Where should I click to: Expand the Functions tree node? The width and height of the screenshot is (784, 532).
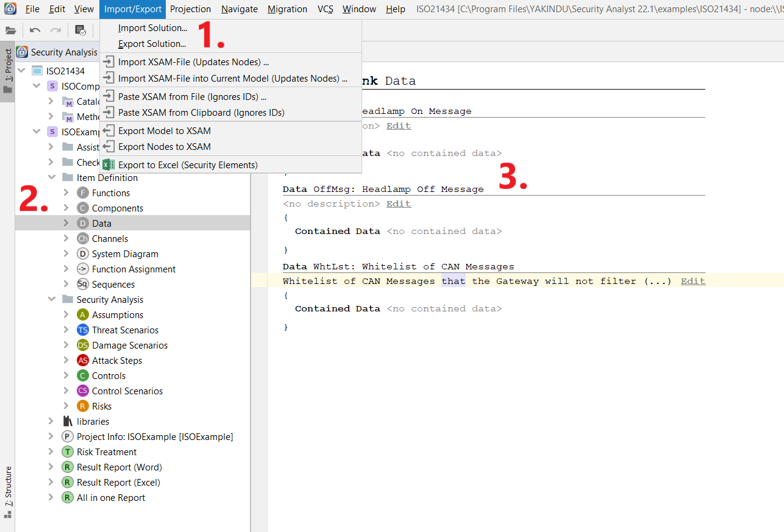66,193
